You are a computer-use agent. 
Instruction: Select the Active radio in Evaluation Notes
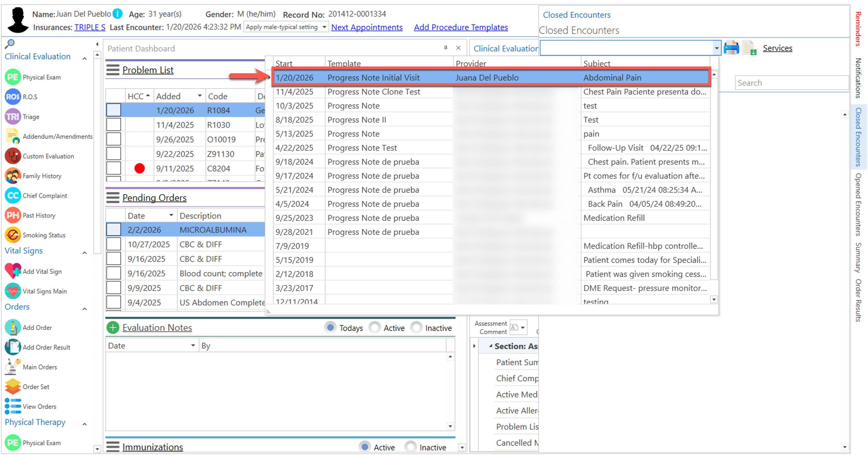click(375, 327)
